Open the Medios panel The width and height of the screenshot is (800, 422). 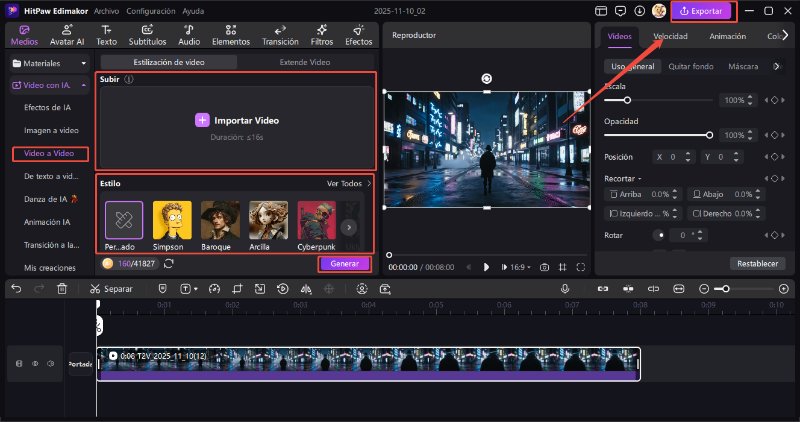[24, 35]
